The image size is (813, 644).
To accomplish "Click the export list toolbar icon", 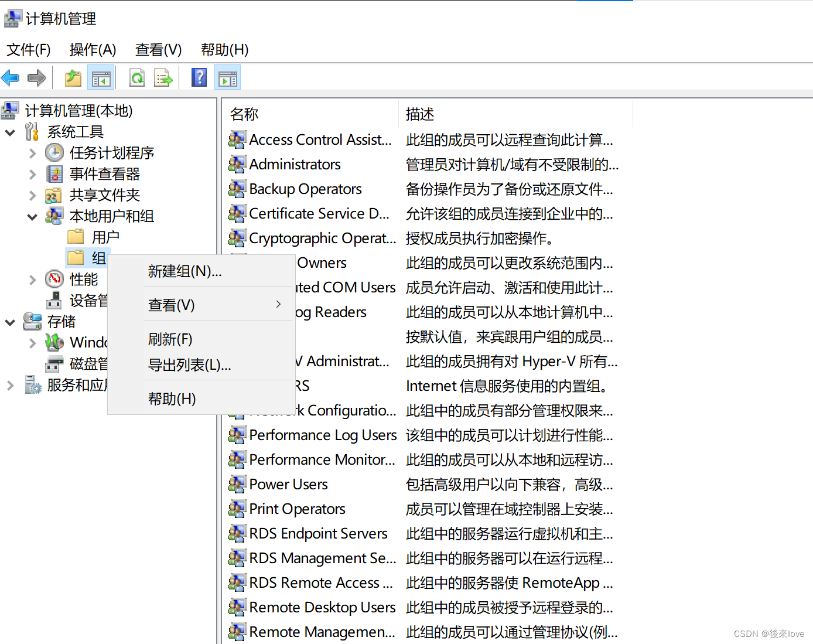I will coord(163,77).
